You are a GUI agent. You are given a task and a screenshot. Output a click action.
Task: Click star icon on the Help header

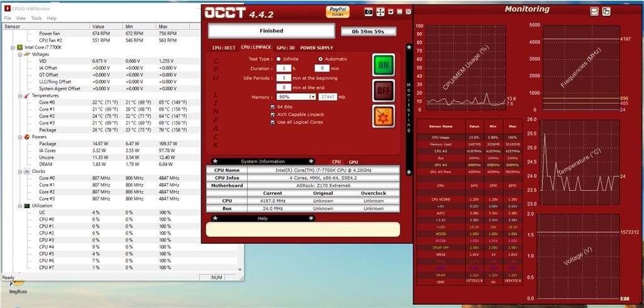click(215, 218)
